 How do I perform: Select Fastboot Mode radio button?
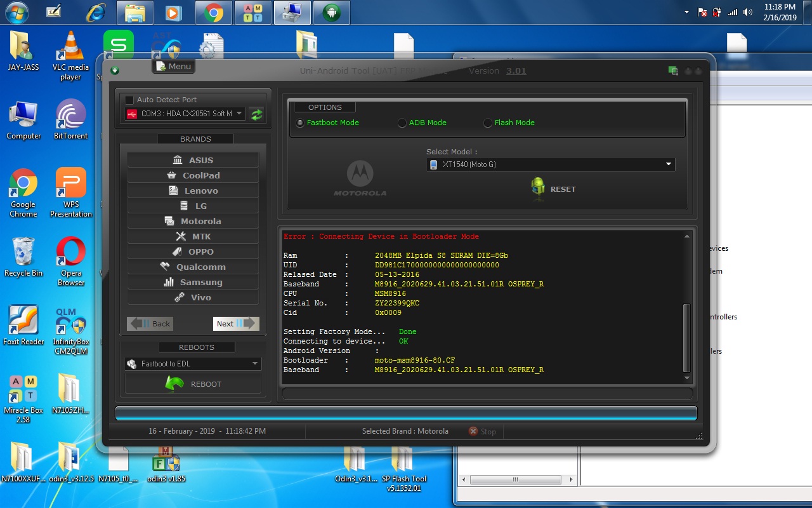coord(300,123)
